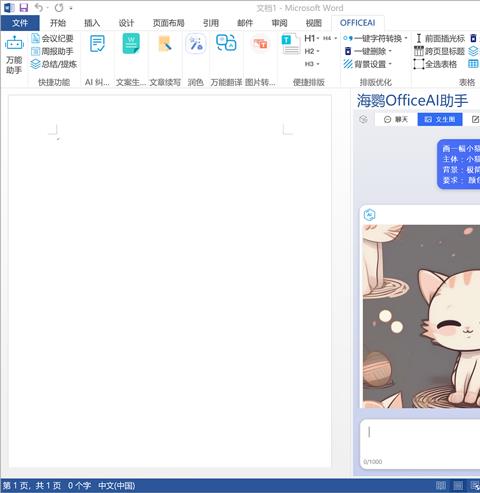
Task: Open the edit-note icon right of 文生图
Action: 475,119
